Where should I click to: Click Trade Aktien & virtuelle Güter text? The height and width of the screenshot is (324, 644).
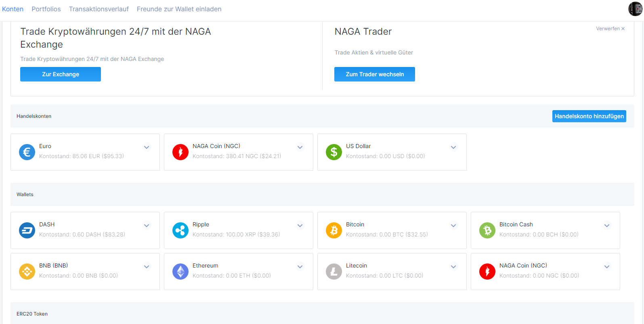[x=373, y=52]
